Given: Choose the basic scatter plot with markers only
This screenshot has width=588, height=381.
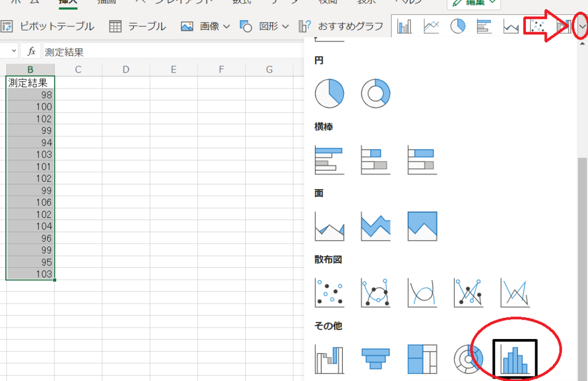Looking at the screenshot, I should point(330,293).
